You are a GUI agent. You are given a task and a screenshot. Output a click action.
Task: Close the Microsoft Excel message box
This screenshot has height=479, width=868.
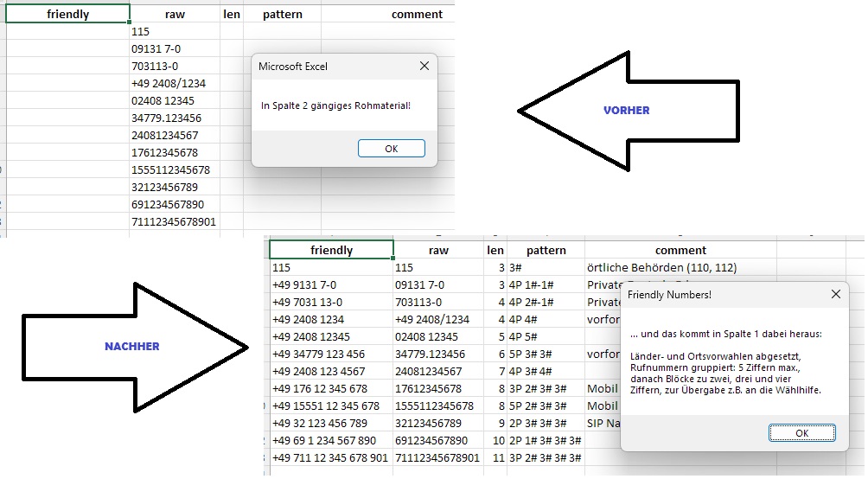[424, 67]
